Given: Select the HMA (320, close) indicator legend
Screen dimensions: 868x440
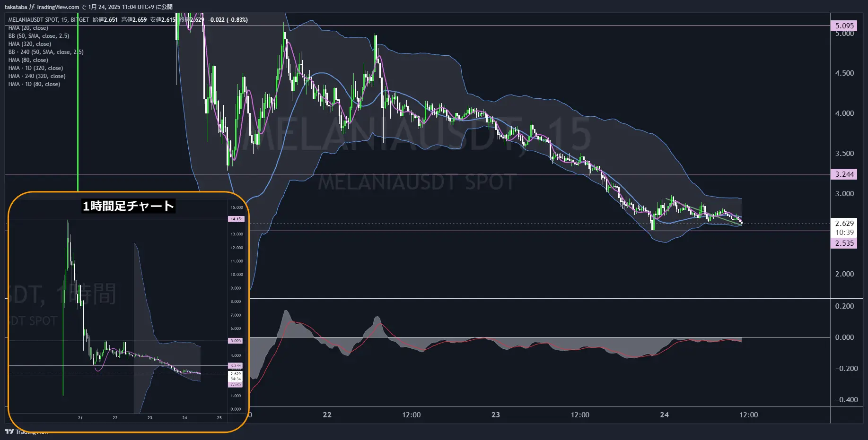Looking at the screenshot, I should pos(30,44).
